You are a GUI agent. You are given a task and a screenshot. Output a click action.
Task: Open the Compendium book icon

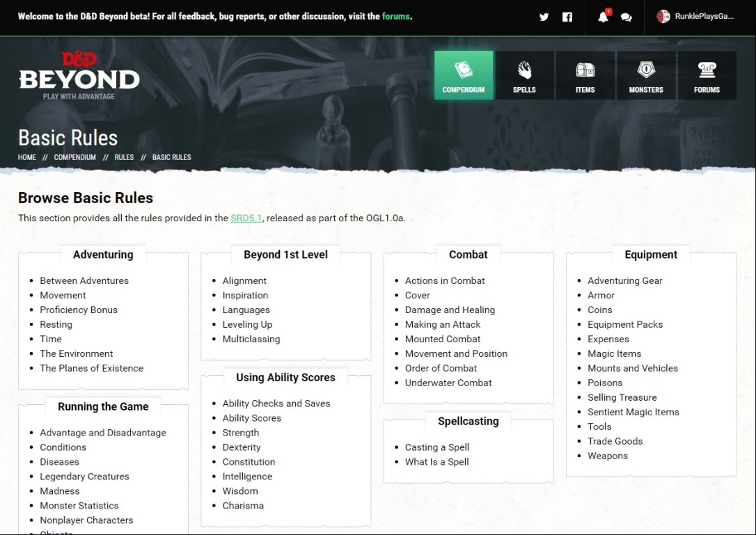tap(464, 71)
